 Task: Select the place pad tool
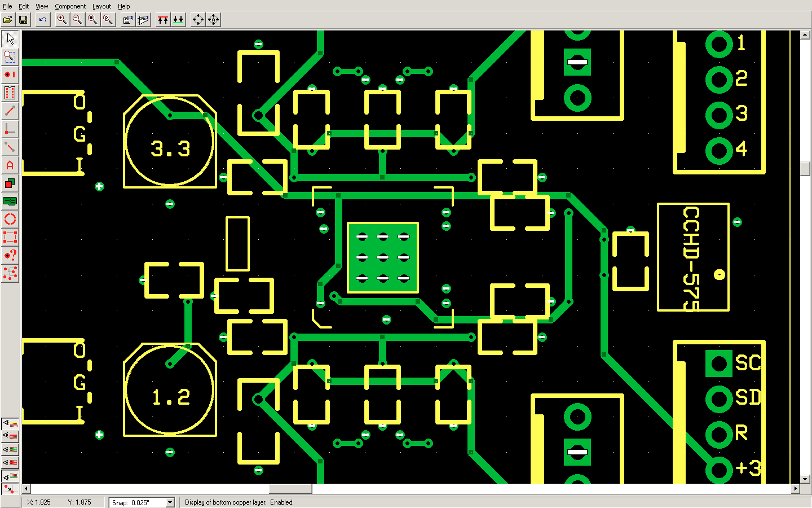(x=10, y=75)
